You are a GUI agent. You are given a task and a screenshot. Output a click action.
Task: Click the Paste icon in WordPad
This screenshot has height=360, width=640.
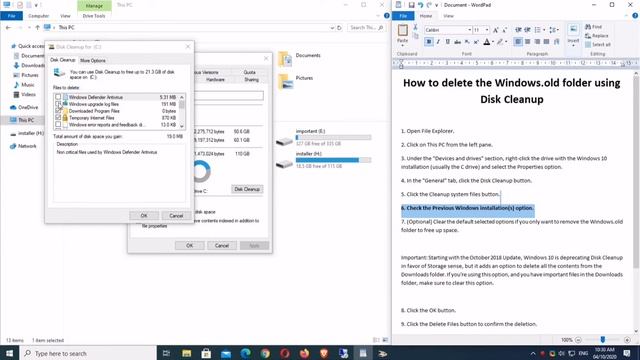(402, 30)
